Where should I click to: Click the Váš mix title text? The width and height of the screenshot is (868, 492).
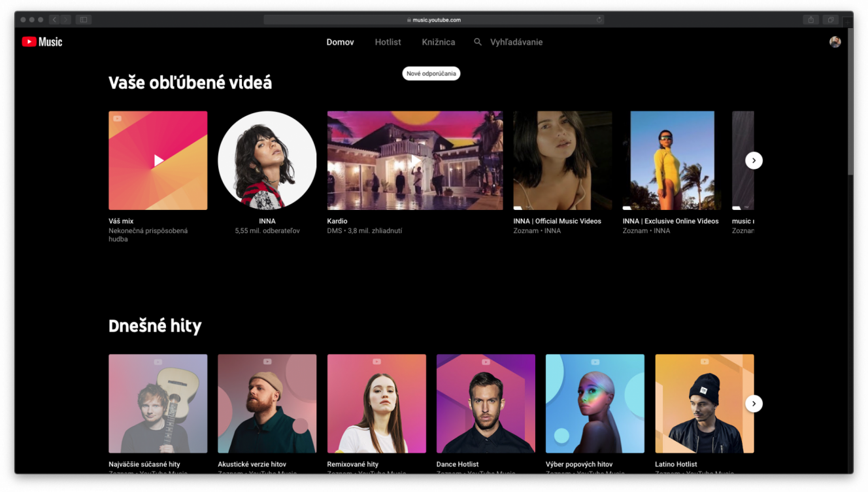pyautogui.click(x=121, y=221)
